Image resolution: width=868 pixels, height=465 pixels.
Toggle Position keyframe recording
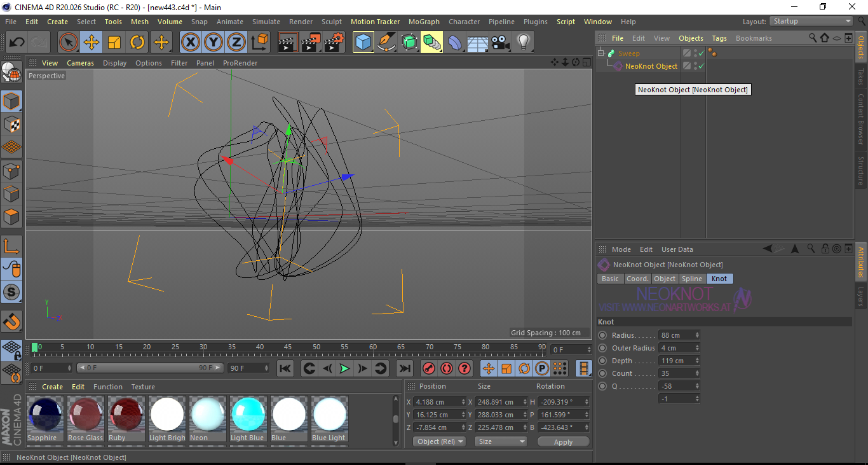click(x=489, y=368)
